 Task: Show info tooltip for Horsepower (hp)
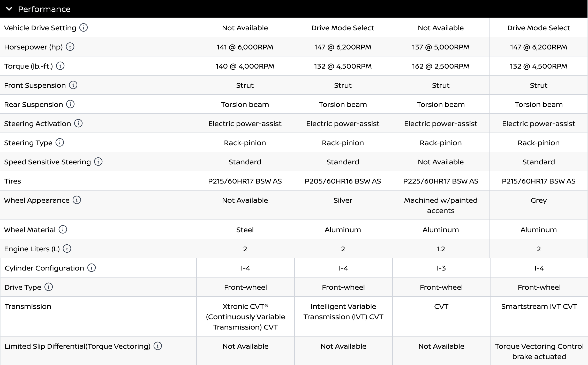click(x=70, y=47)
